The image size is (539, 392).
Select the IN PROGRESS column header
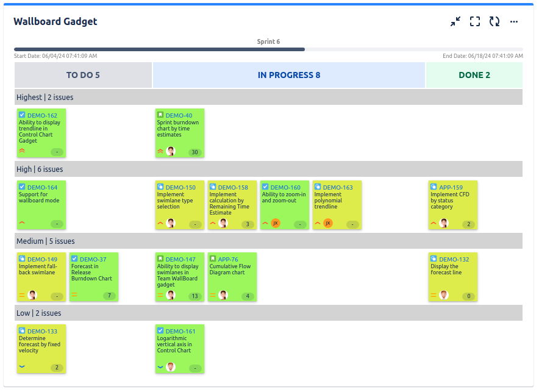[x=288, y=74]
